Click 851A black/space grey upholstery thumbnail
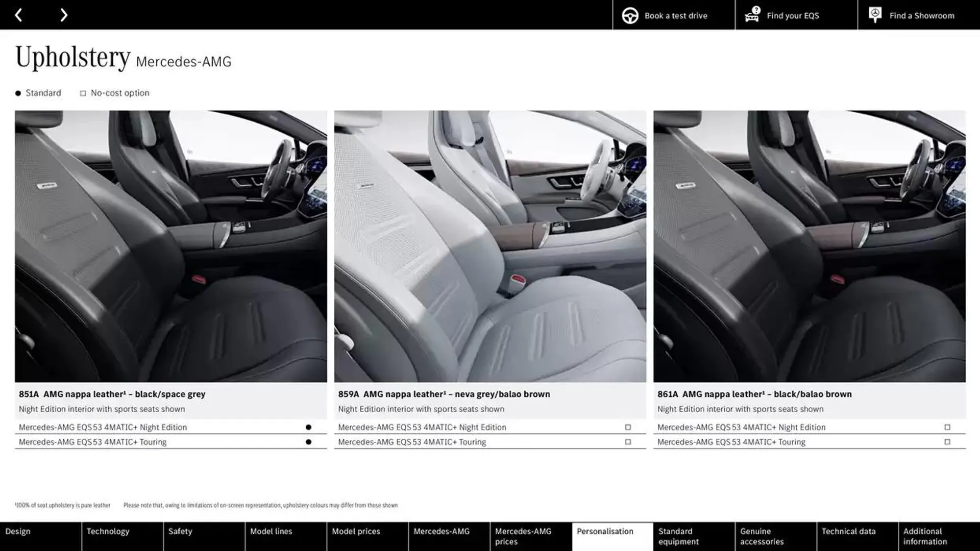Viewport: 980px width, 551px height. 171,246
